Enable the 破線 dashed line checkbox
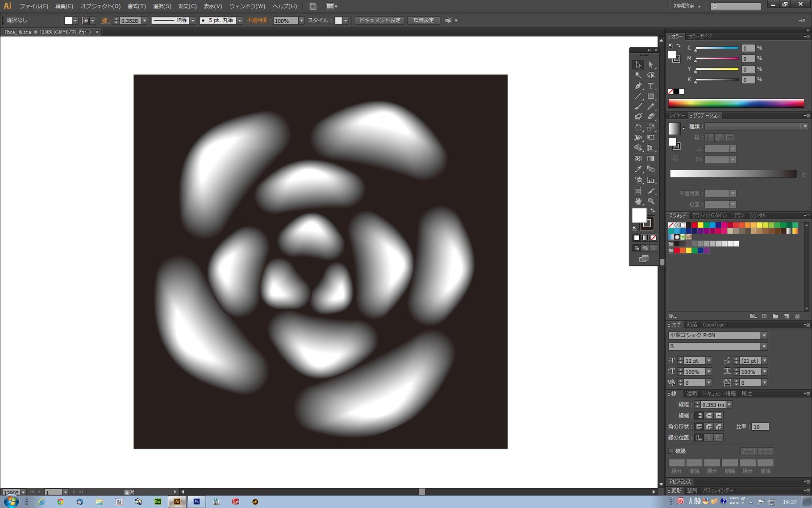 tap(671, 451)
